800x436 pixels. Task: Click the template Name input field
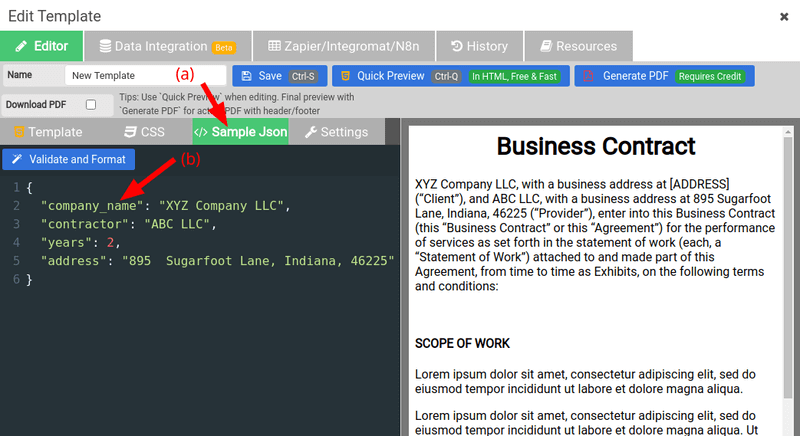pyautogui.click(x=145, y=75)
